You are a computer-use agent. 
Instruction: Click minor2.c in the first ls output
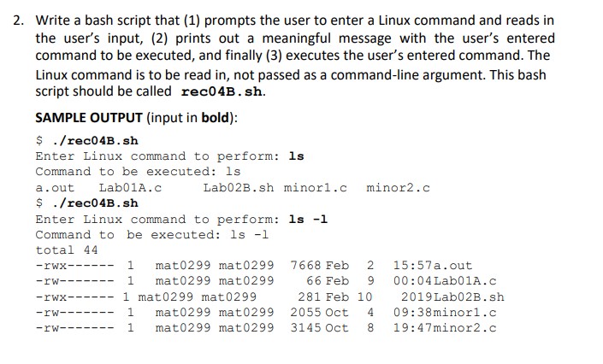398,187
